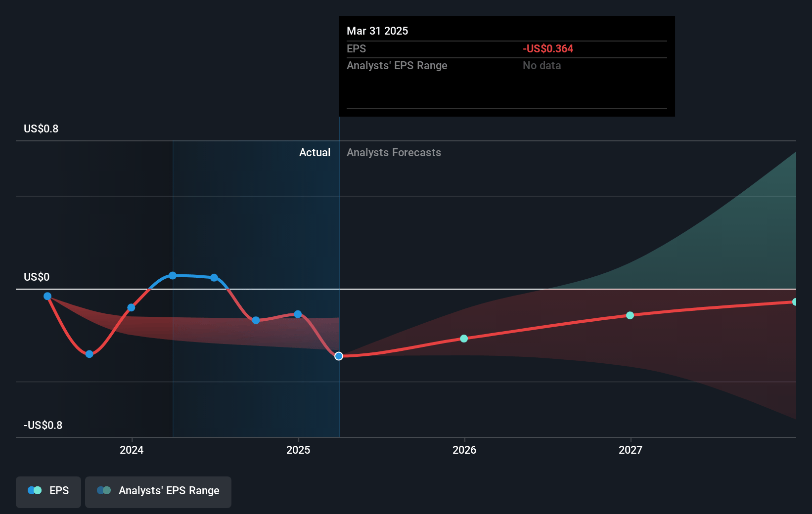Image resolution: width=812 pixels, height=514 pixels.
Task: Click the US$0.8 y-axis label
Action: coord(41,129)
